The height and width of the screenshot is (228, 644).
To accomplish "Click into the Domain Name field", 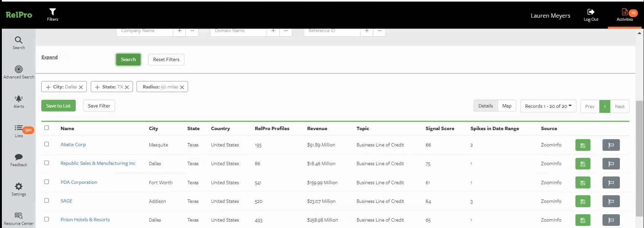I will pyautogui.click(x=238, y=31).
